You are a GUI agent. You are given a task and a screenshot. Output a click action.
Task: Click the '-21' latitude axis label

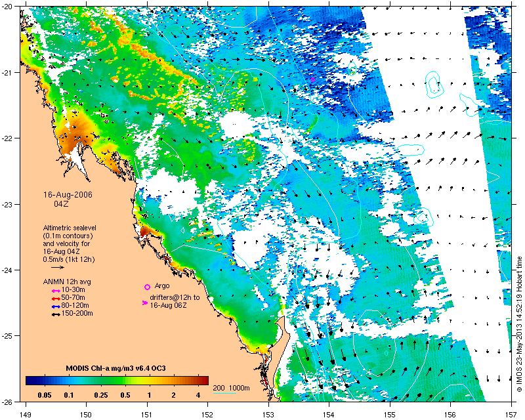(7, 72)
